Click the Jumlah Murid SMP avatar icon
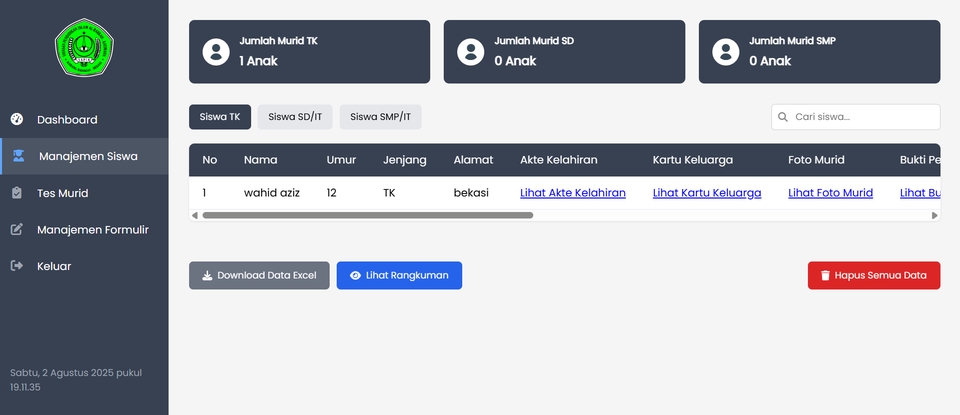960x415 pixels. (726, 51)
